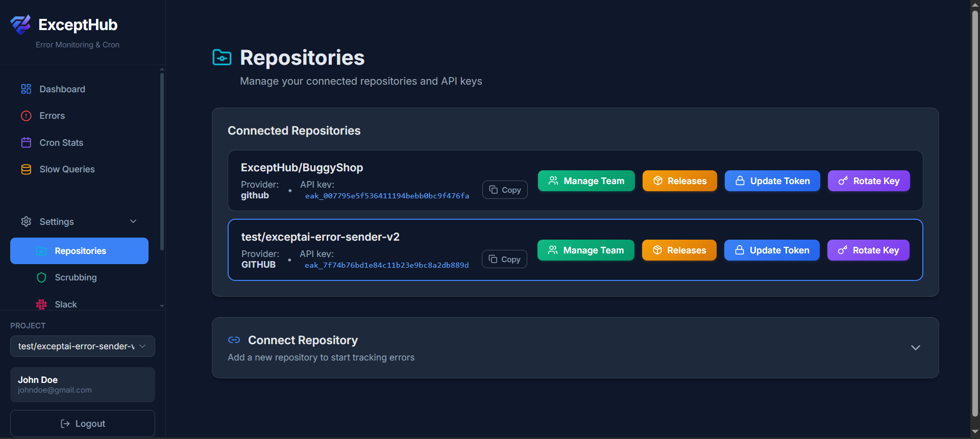
Task: Open the Dashboard page
Action: (79, 89)
